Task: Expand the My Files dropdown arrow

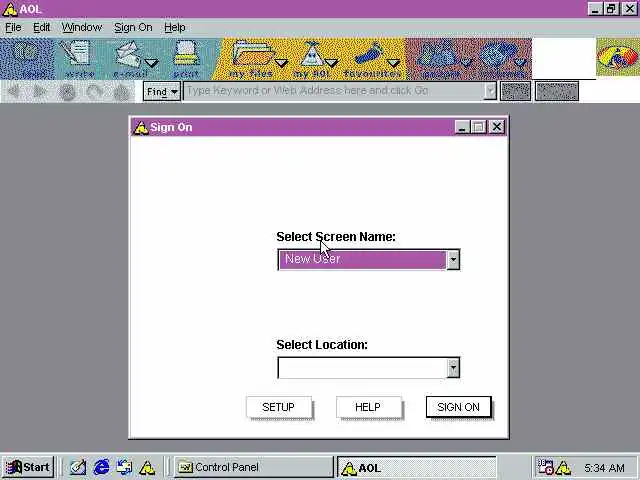Action: (x=281, y=63)
